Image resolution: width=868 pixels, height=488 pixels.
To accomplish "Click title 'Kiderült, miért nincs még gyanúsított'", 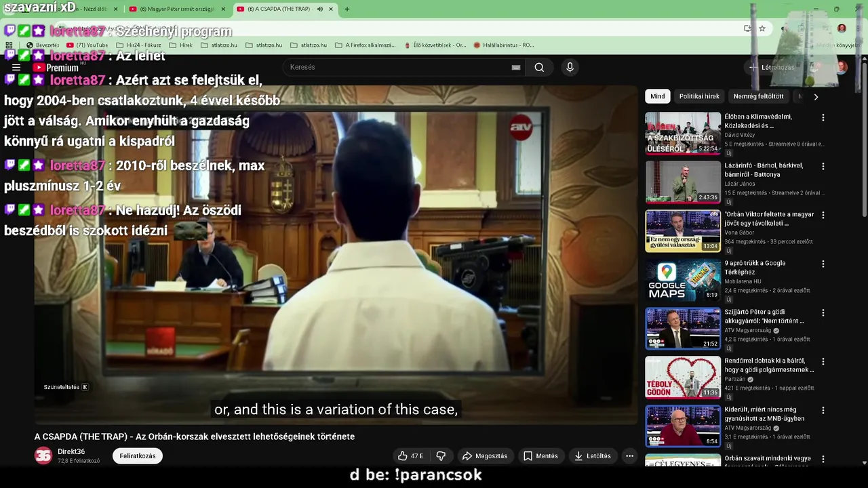I will tap(764, 413).
